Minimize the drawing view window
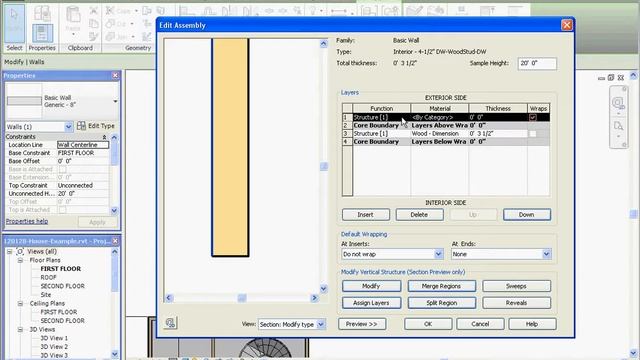This screenshot has width=640, height=360. point(601,78)
